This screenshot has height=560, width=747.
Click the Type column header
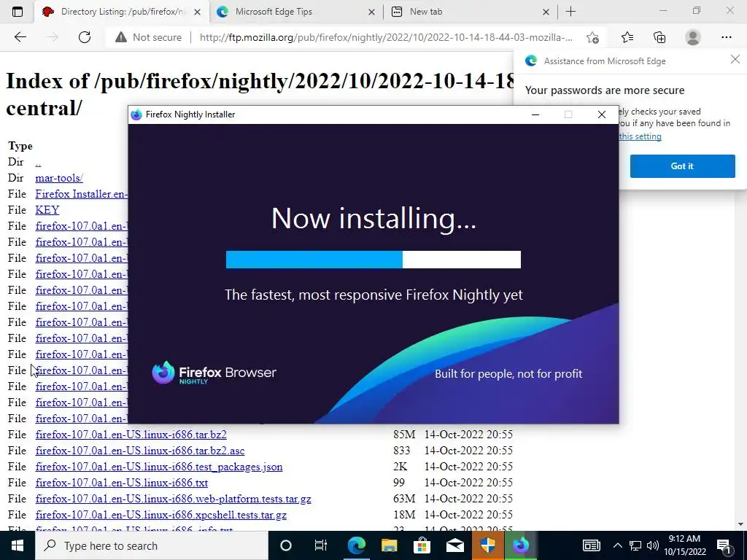(20, 146)
